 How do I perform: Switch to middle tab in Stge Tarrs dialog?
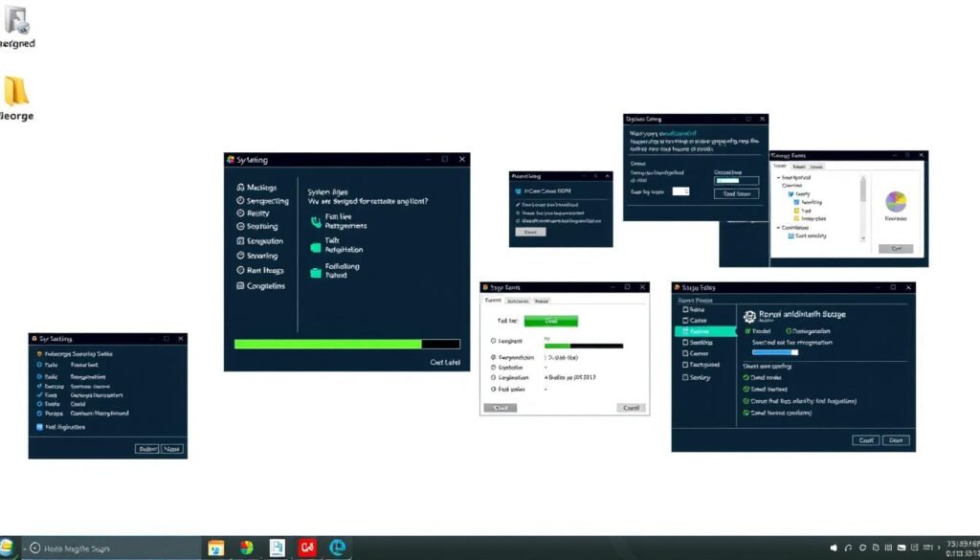[518, 302]
